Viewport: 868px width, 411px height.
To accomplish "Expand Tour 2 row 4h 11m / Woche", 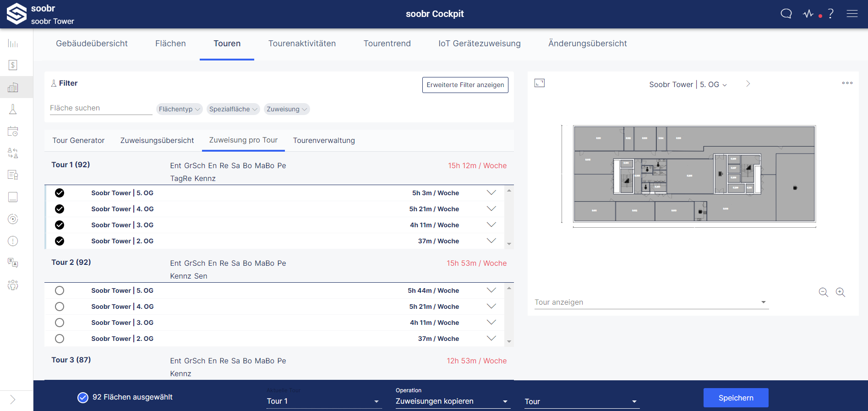I will tap(491, 323).
